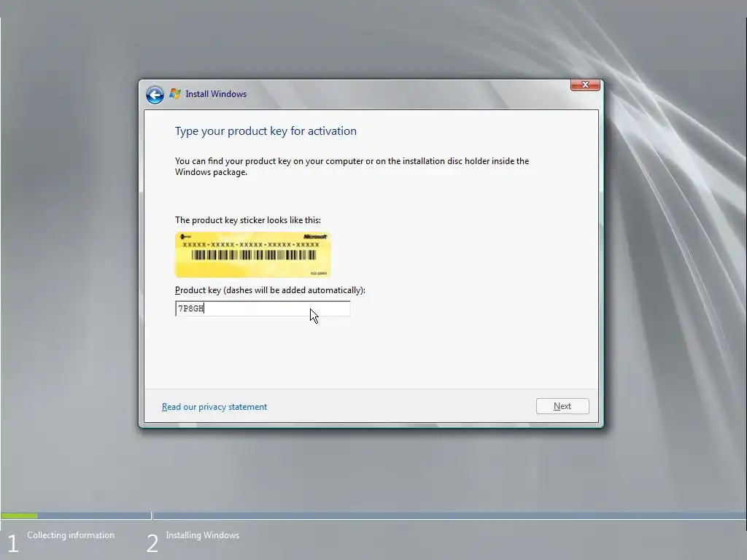Viewport: 747px width, 560px height.
Task: Click the 'Product key (dashes will be added automatically)' label
Action: [x=270, y=290]
